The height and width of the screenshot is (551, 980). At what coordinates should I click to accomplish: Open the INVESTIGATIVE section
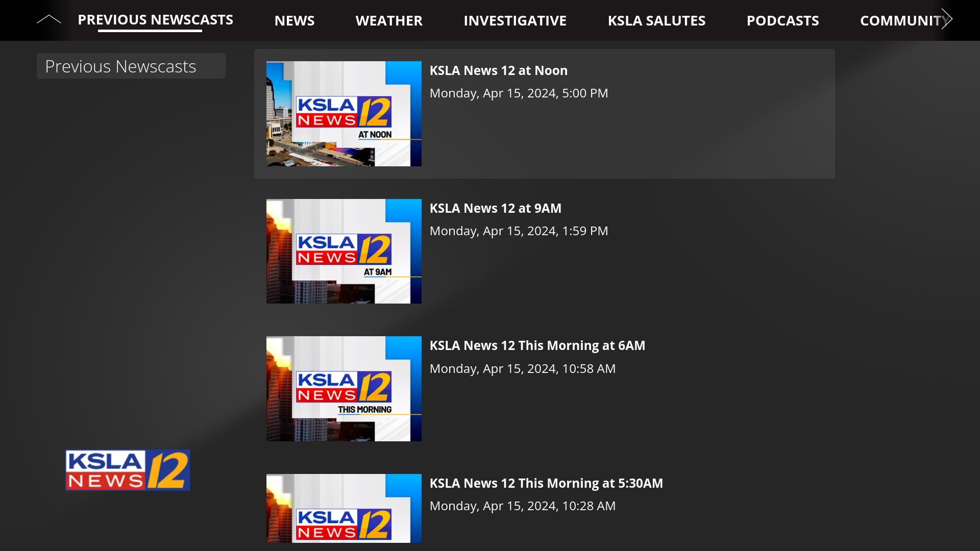point(514,20)
